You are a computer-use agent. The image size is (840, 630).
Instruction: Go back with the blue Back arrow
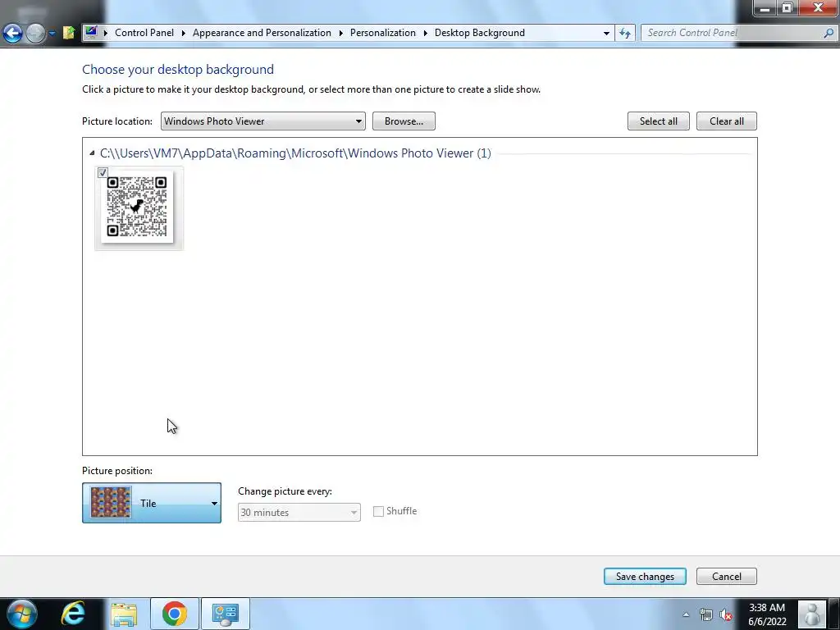(x=13, y=33)
